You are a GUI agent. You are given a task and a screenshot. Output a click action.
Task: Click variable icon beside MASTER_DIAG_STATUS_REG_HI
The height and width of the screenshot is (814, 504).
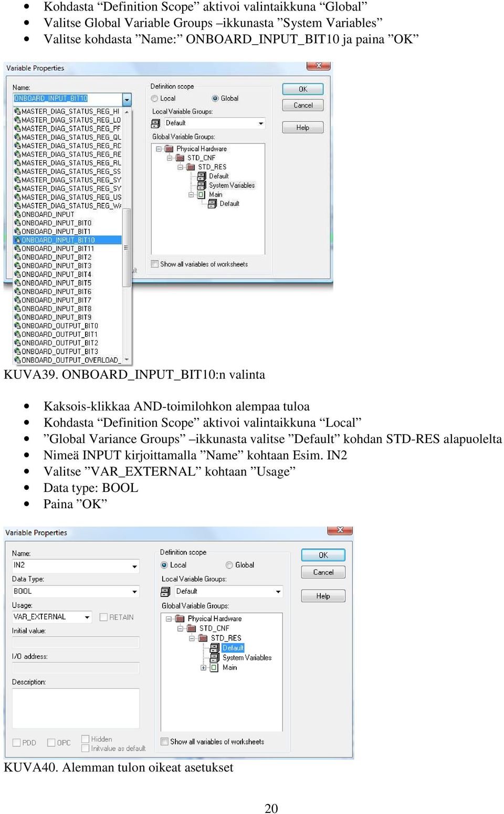tap(17, 111)
